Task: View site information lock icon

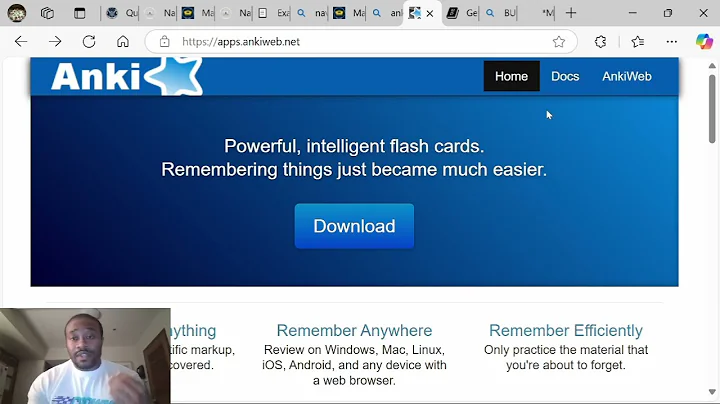Action: coord(164,42)
